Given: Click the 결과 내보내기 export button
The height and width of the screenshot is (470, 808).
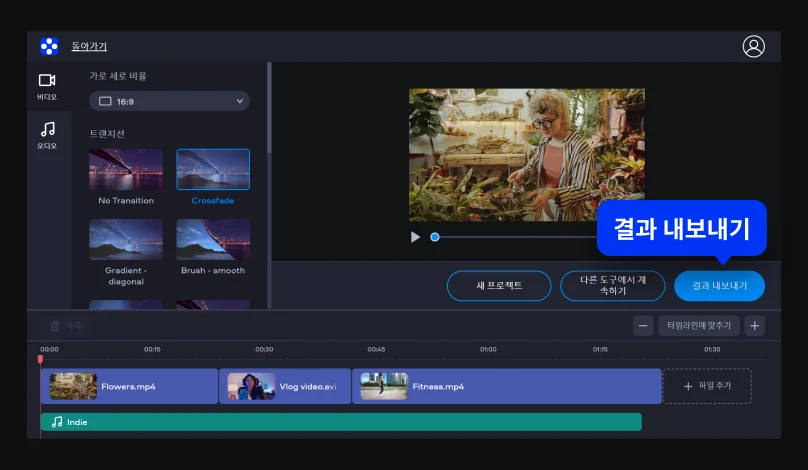Looking at the screenshot, I should point(719,286).
